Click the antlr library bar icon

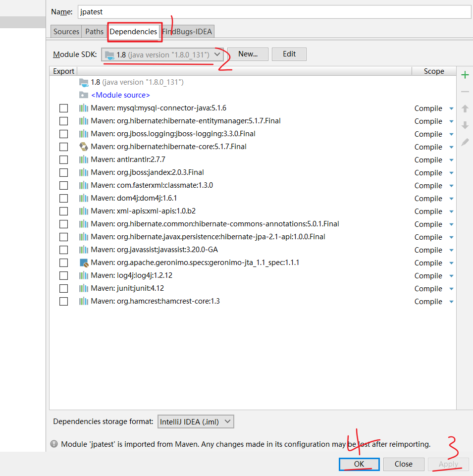84,159
